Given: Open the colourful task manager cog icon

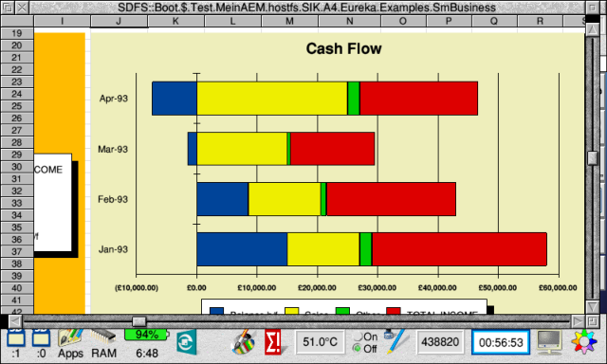Looking at the screenshot, I should click(584, 341).
